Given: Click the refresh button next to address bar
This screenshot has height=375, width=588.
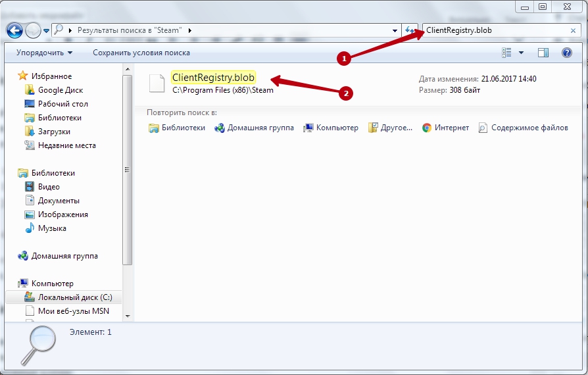Looking at the screenshot, I should click(410, 30).
